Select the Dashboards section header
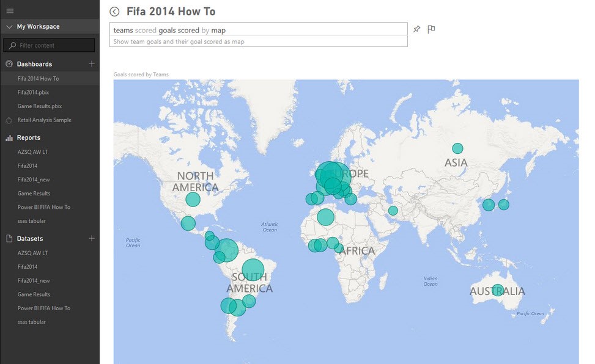Screen dimensions: 595x364 [34, 64]
